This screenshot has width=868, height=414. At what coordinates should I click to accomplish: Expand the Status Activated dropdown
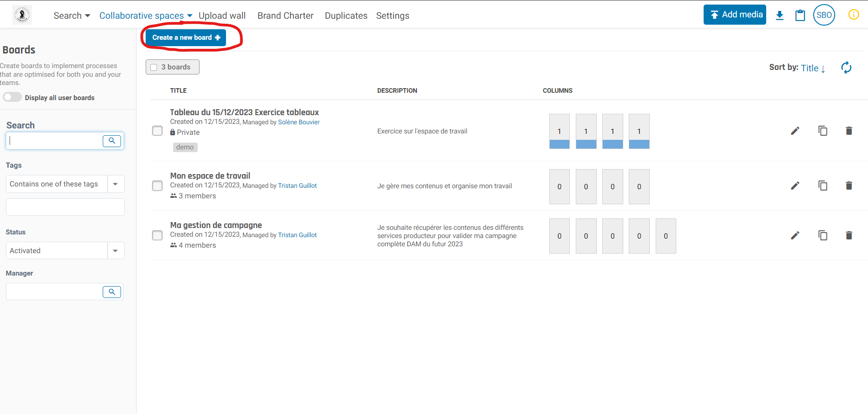click(x=116, y=250)
